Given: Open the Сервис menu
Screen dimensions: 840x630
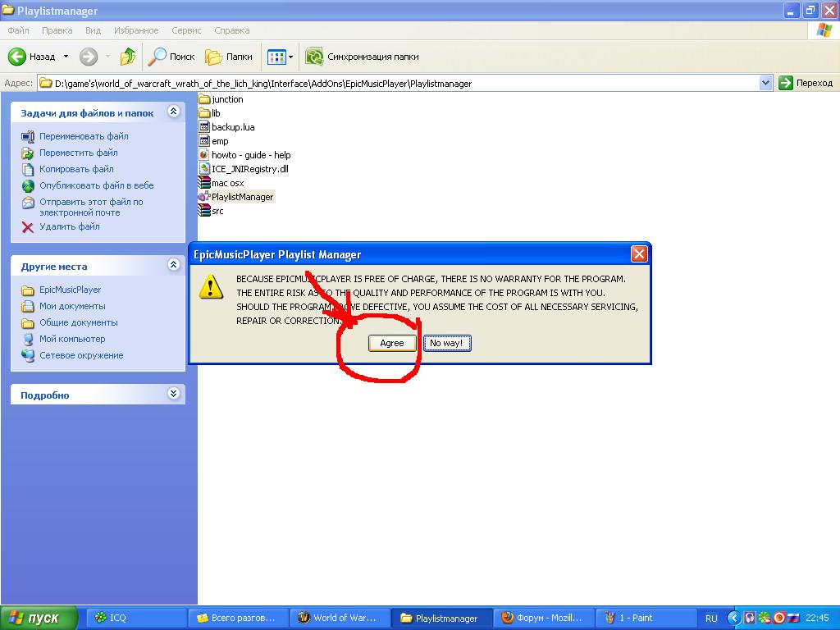Looking at the screenshot, I should 186,30.
